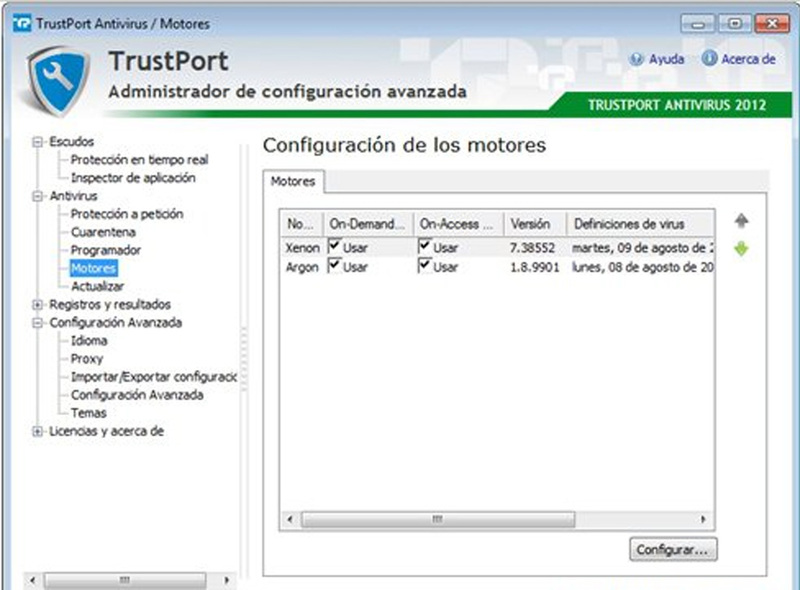Image resolution: width=800 pixels, height=590 pixels.
Task: Select the Motores tab
Action: [293, 182]
